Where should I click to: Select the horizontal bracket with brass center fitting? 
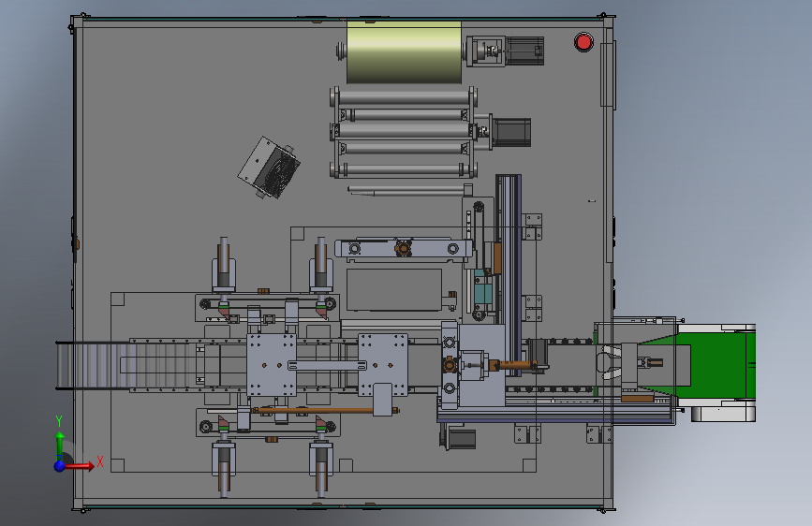(404, 249)
